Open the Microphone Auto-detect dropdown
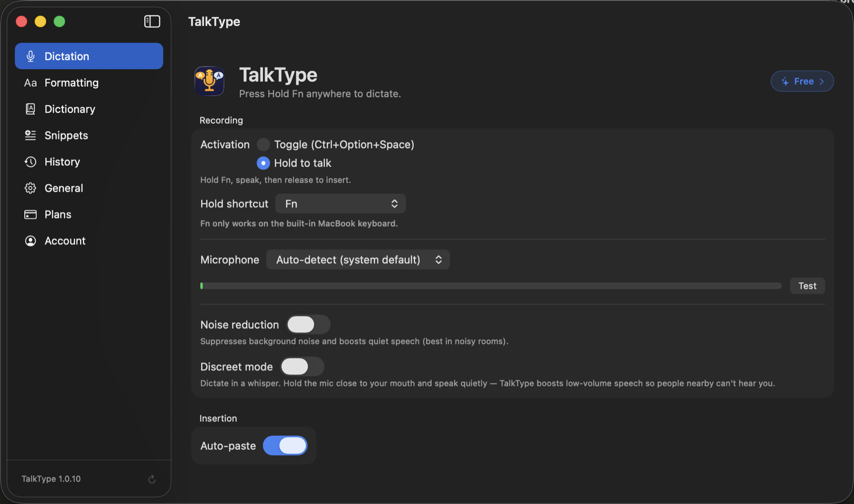Viewport: 854px width, 504px height. click(358, 260)
